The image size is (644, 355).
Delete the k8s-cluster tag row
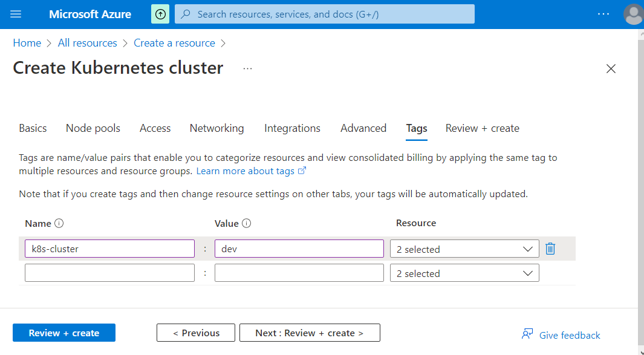550,249
